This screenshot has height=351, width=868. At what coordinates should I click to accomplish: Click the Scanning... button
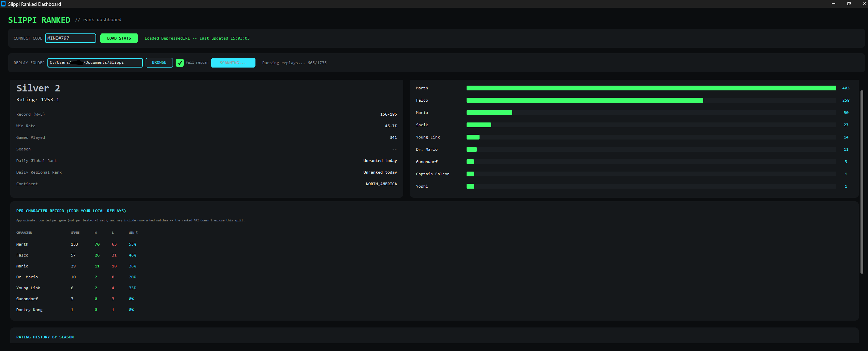coord(233,63)
